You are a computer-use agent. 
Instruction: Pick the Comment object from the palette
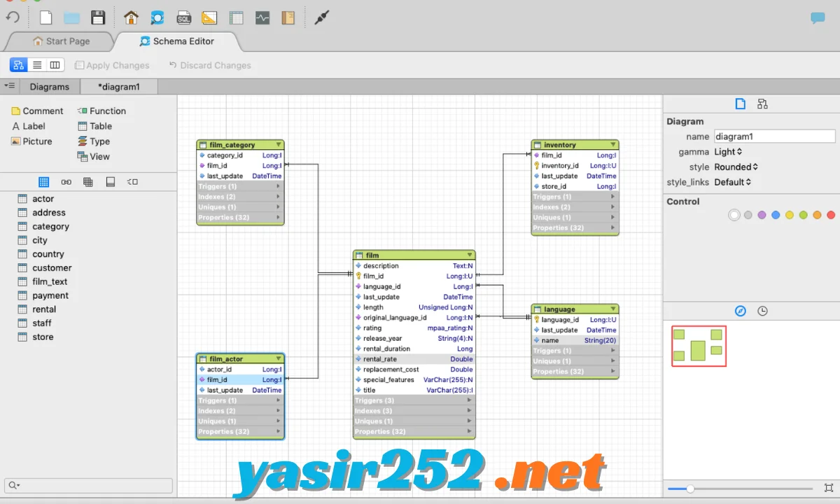point(37,111)
